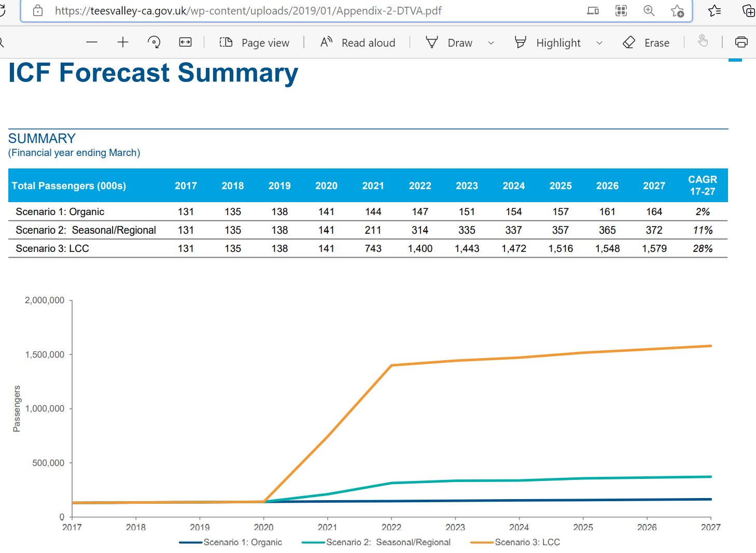Click the "372" table cell
The image size is (756, 553).
point(654,230)
